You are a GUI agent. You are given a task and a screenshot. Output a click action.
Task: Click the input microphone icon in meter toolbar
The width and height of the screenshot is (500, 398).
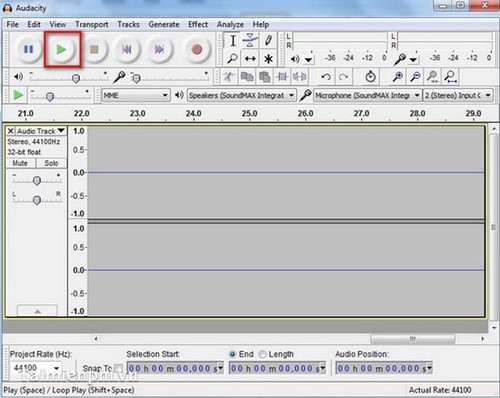[x=399, y=59]
